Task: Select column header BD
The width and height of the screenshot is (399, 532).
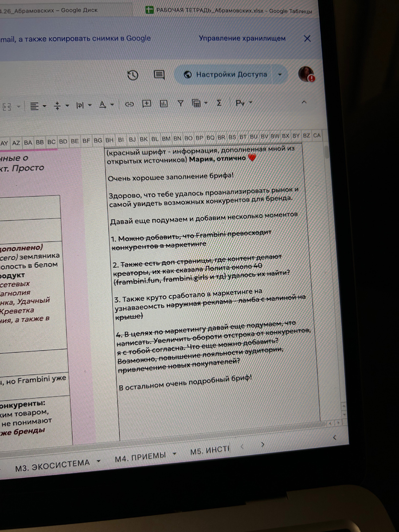Action: [x=63, y=141]
